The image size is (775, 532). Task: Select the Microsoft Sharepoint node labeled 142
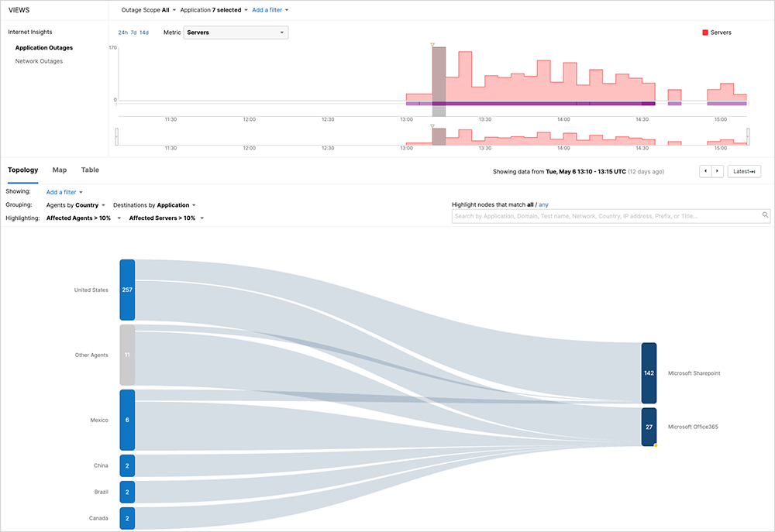pyautogui.click(x=649, y=372)
